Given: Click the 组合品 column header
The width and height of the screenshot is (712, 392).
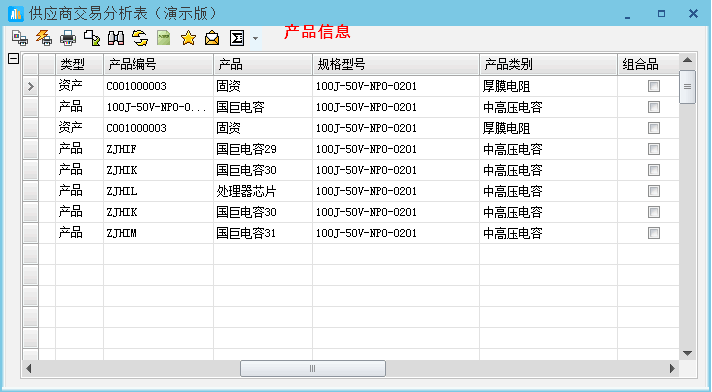Looking at the screenshot, I should point(648,65).
